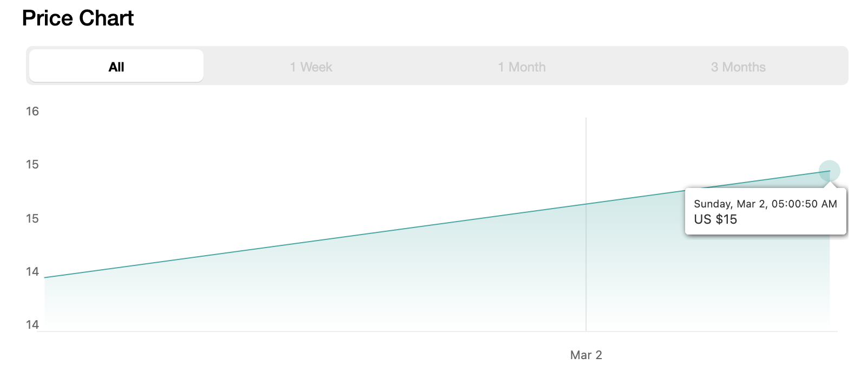Select the All time range tab
Viewport: 868px width, 390px height.
click(x=116, y=67)
